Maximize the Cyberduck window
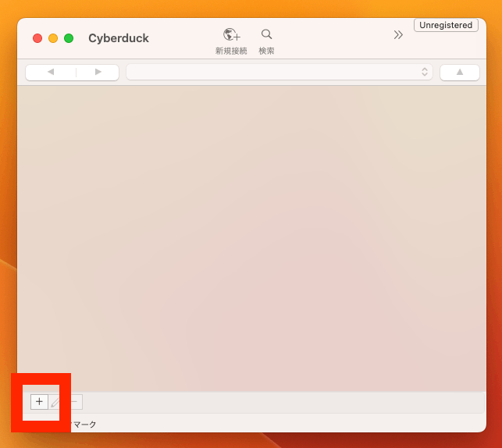 coord(69,38)
